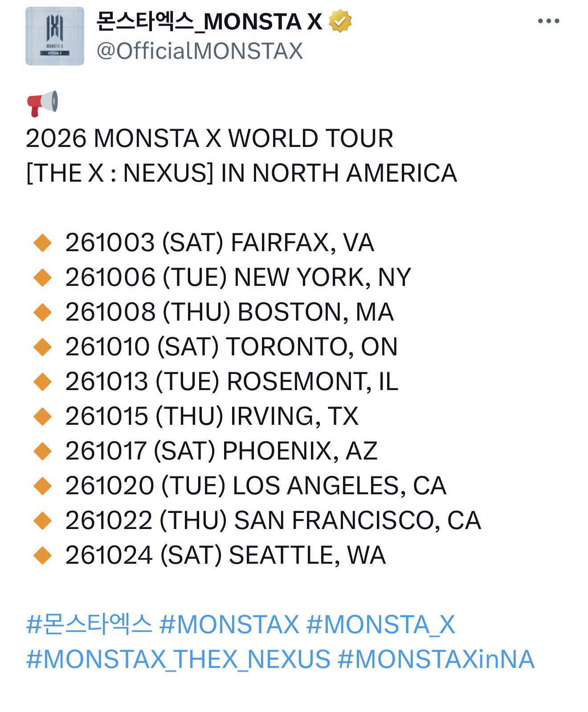Click the 261006 (TUE) New York, NY line

point(238,277)
